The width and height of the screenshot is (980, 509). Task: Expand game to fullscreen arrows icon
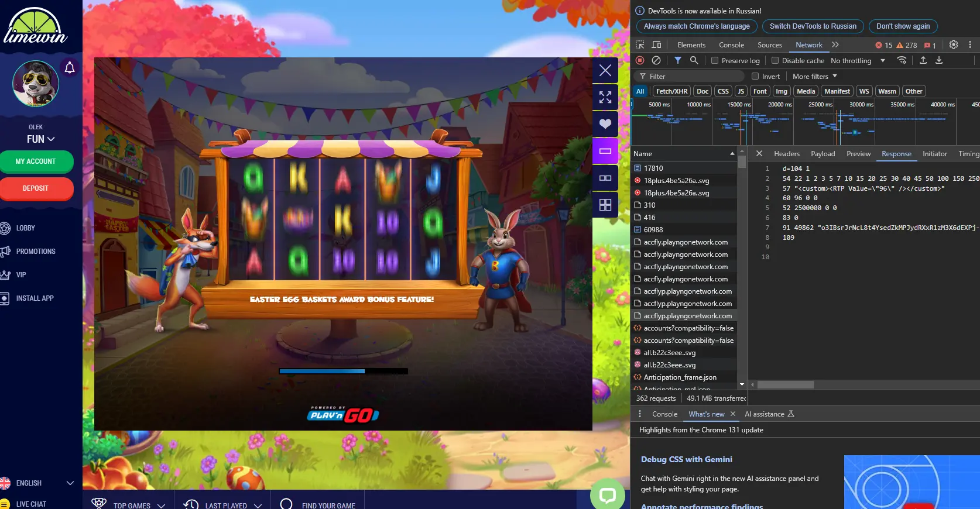point(605,97)
